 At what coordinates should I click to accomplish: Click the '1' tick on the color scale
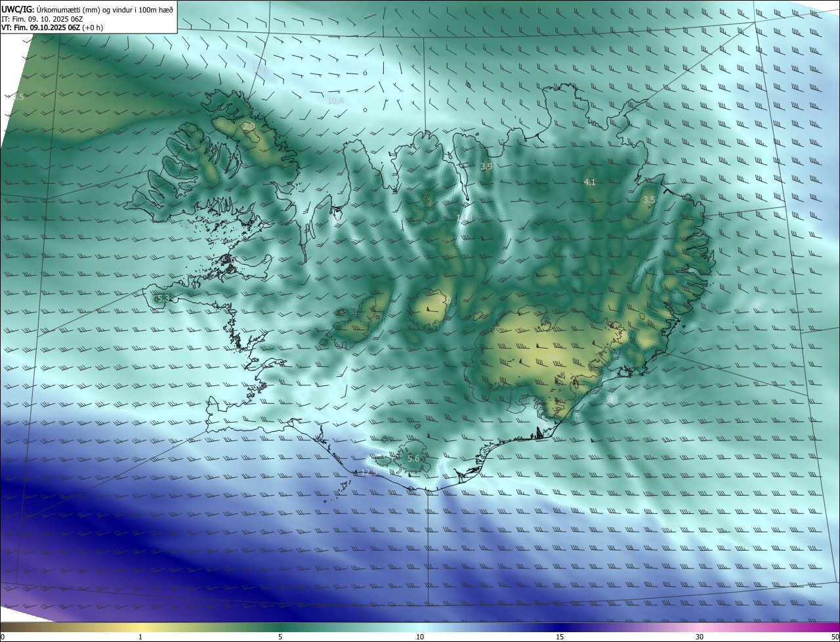(x=140, y=637)
